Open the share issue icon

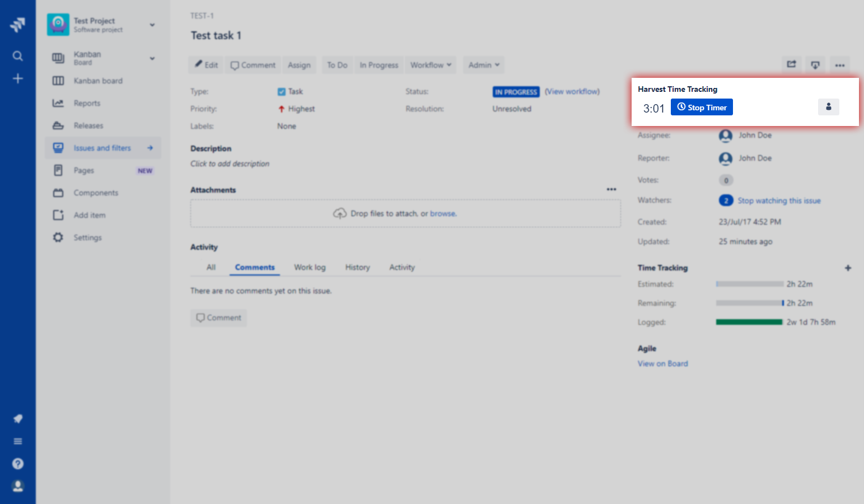pyautogui.click(x=791, y=64)
